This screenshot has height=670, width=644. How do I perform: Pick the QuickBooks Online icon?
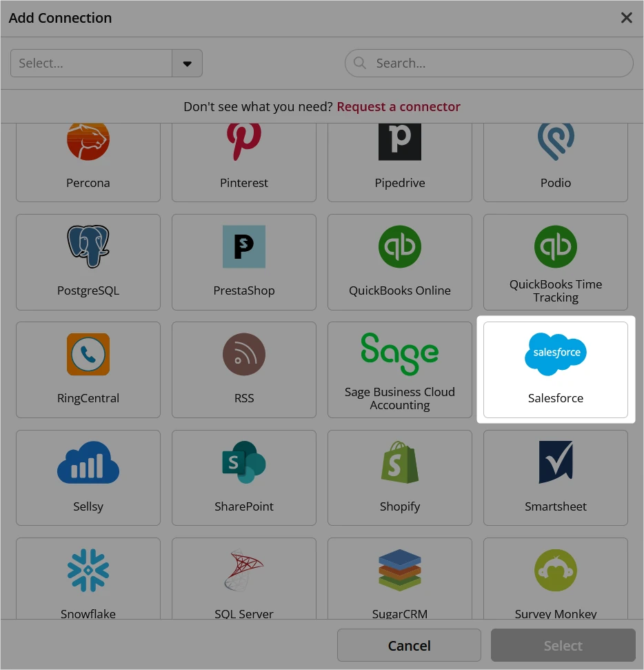pos(400,246)
